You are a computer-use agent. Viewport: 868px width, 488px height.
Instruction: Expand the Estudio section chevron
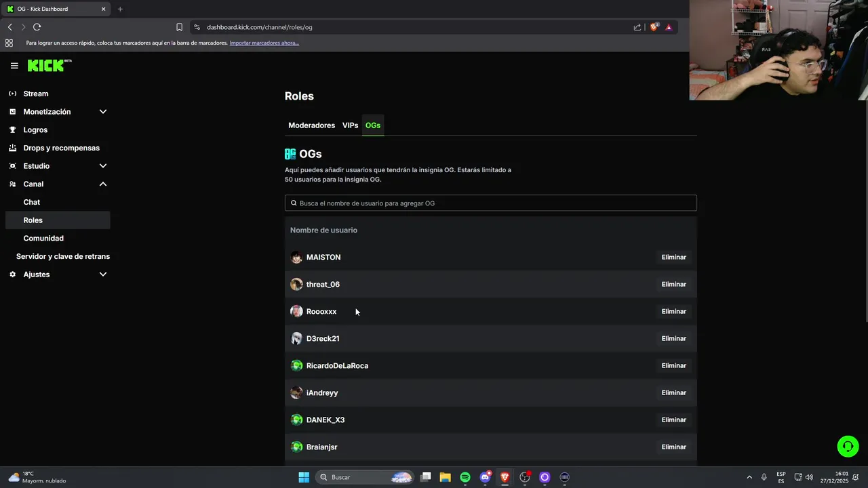click(103, 166)
